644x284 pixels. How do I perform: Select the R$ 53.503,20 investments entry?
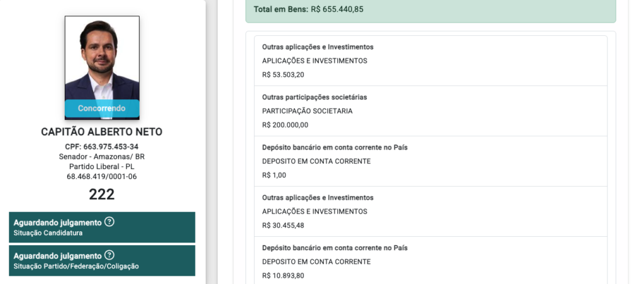tap(430, 61)
